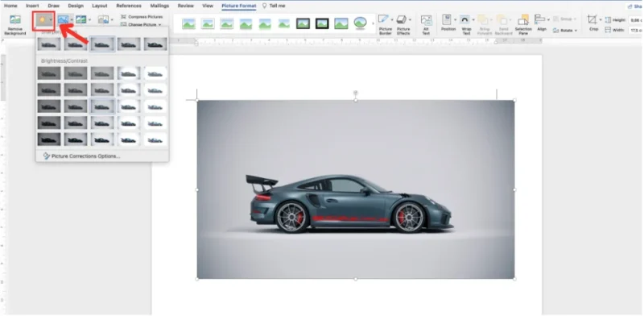Open the View tab
Viewport: 644px width, 316px height.
click(208, 6)
